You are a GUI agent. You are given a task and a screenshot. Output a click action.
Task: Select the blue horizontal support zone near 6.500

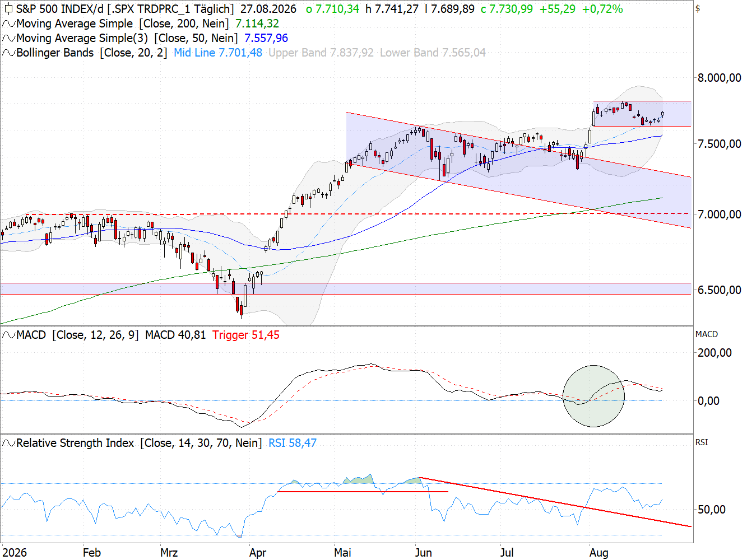tap(346, 288)
